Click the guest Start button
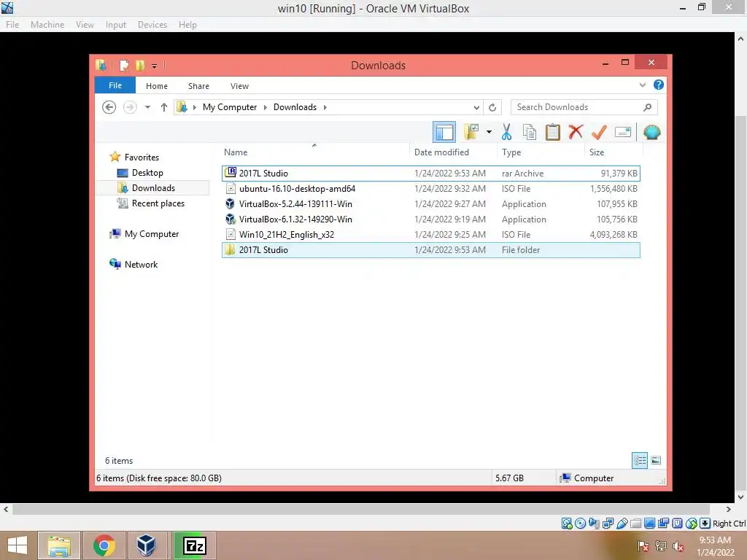 click(18, 545)
